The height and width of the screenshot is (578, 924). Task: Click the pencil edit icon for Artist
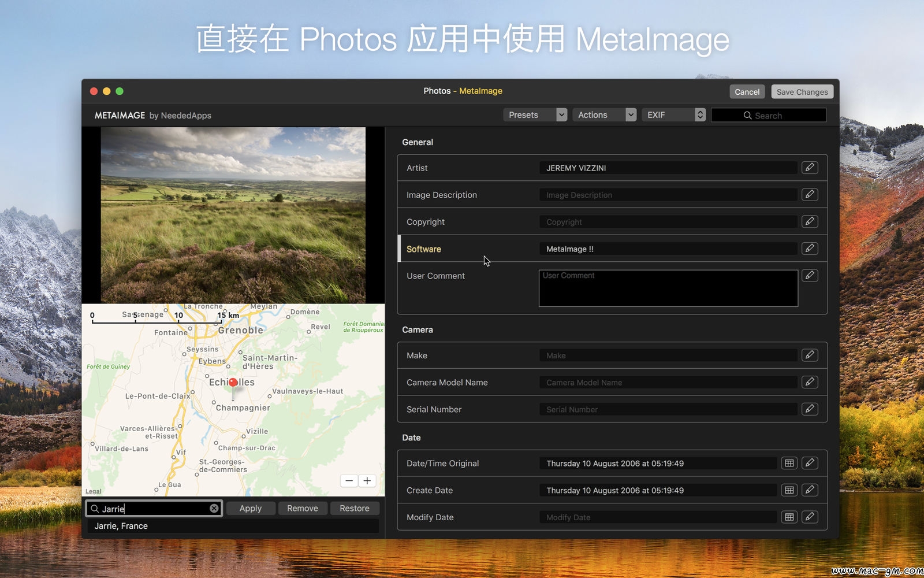pos(810,168)
